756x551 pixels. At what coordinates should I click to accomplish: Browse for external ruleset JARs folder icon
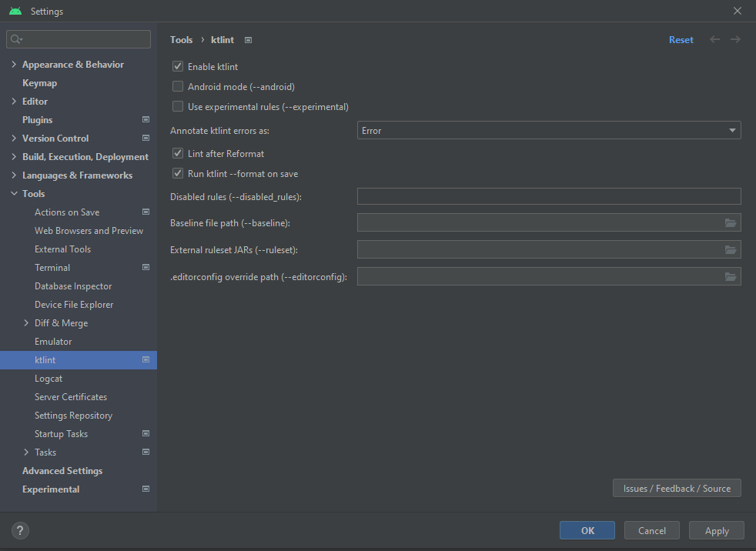[731, 249]
